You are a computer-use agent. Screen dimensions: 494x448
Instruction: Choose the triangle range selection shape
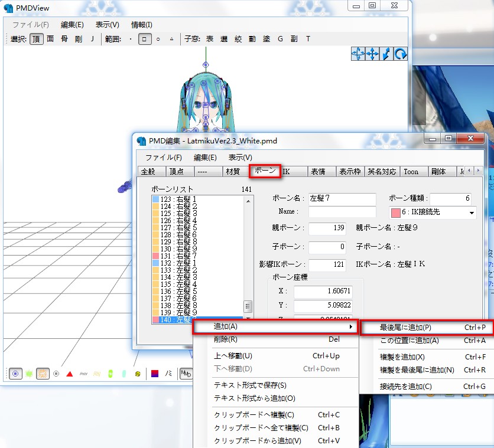(x=172, y=39)
